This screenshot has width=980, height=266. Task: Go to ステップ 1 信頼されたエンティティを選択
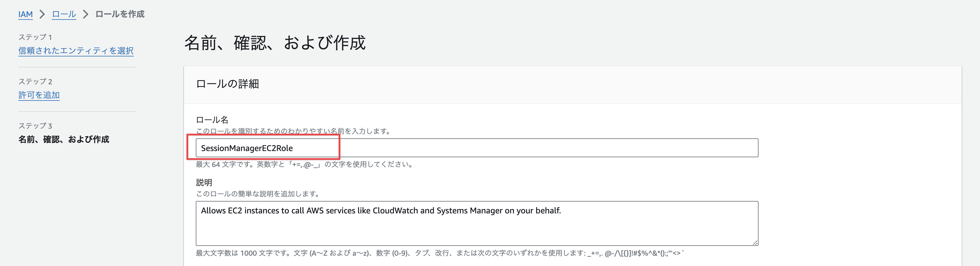(76, 51)
